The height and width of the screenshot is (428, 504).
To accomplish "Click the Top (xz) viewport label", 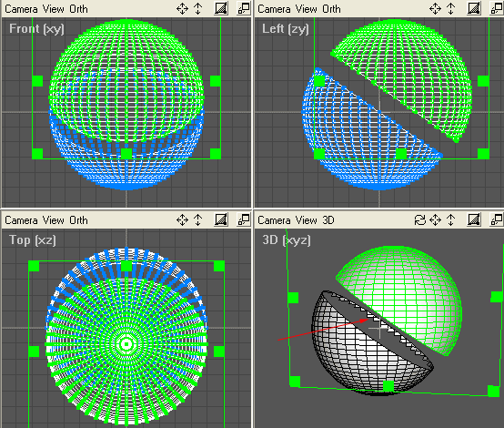I will pos(33,240).
